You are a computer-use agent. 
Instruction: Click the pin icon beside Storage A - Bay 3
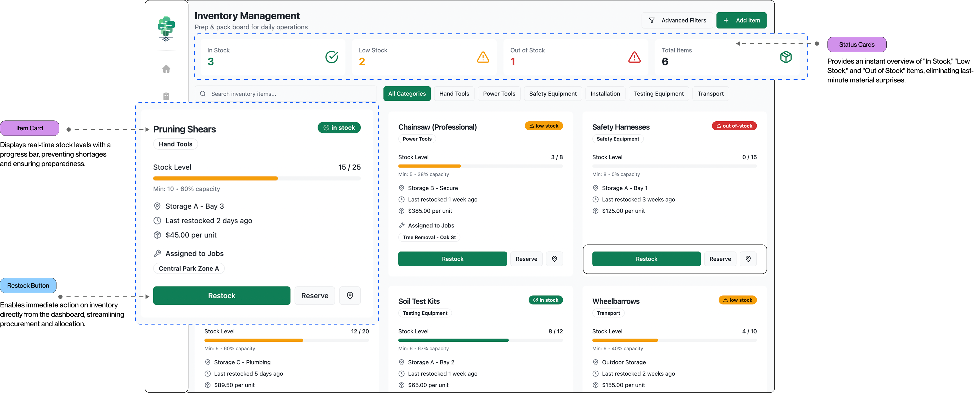(x=157, y=206)
